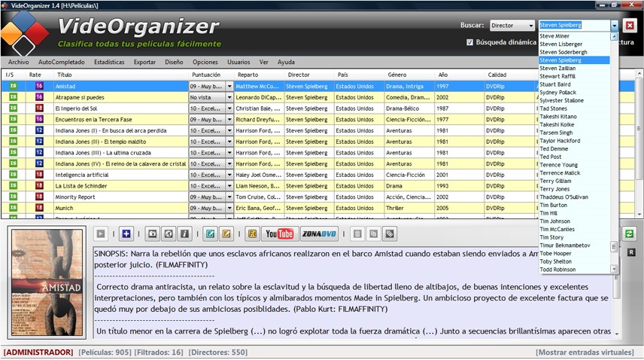The image size is (644, 360).
Task: Click the 16 rating badge for Atrapame si puedes
Action: coord(39,97)
